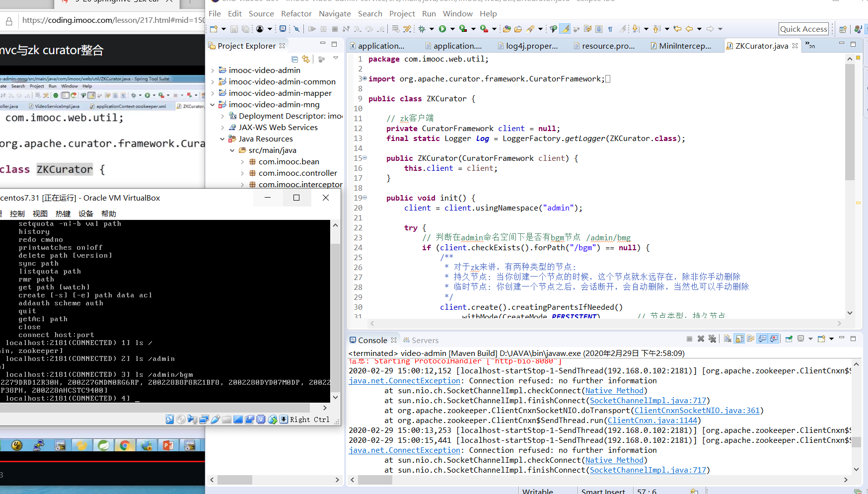Screen dimensions: 868x494
Task: Click the green Run button icon
Action: click(442, 29)
